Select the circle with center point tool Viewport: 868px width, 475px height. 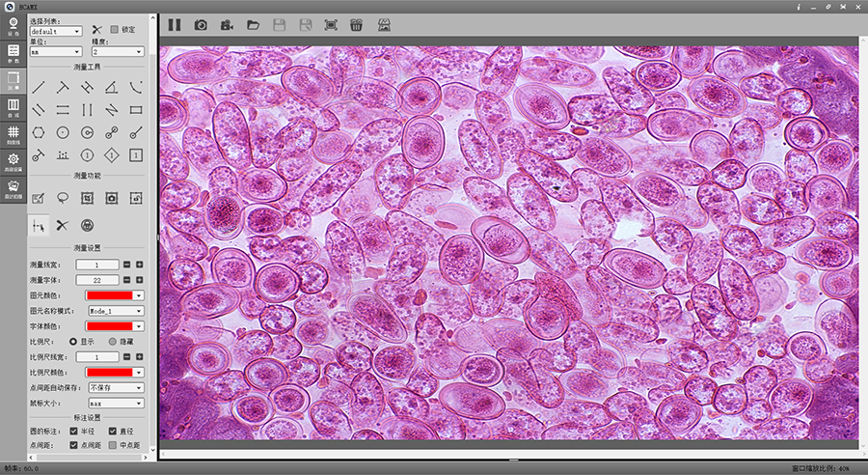pos(63,132)
